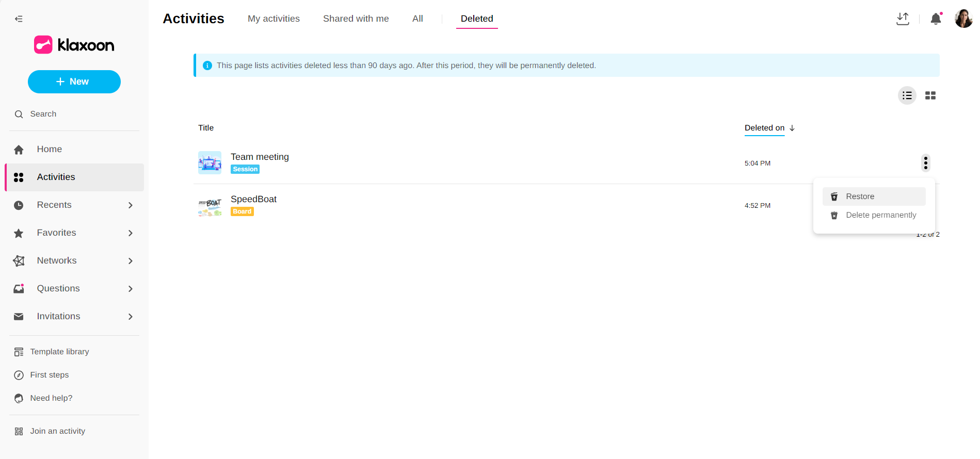Image resolution: width=980 pixels, height=459 pixels.
Task: Expand the Favorites submenu
Action: click(x=130, y=233)
